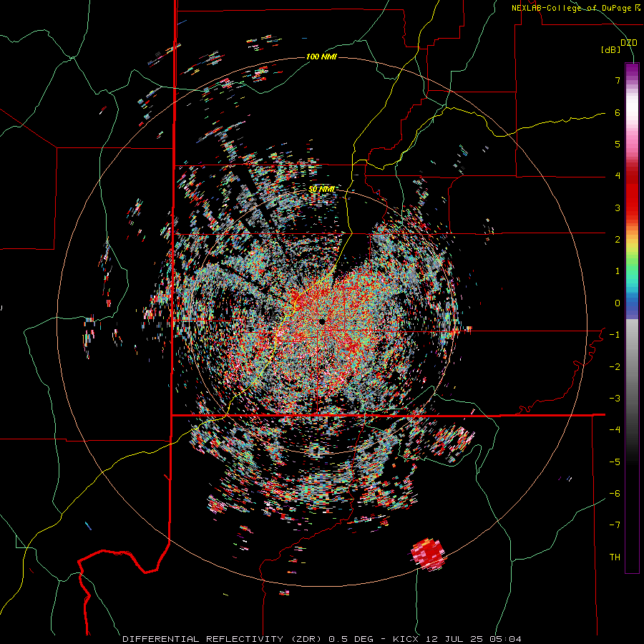Click the 50 NMI range ring label
Viewport: 644px width, 644px height.
coord(321,190)
